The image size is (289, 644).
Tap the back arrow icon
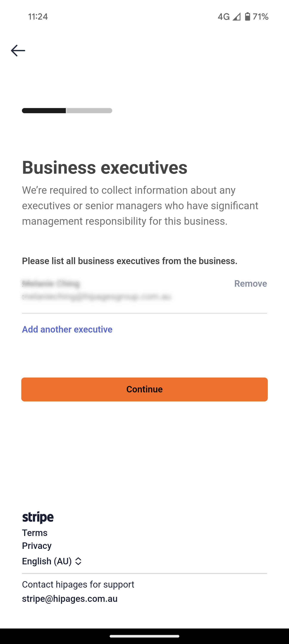tap(18, 51)
